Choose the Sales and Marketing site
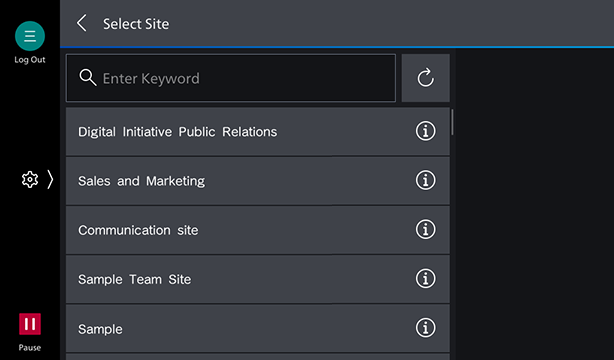The width and height of the screenshot is (614, 360). coord(258,181)
